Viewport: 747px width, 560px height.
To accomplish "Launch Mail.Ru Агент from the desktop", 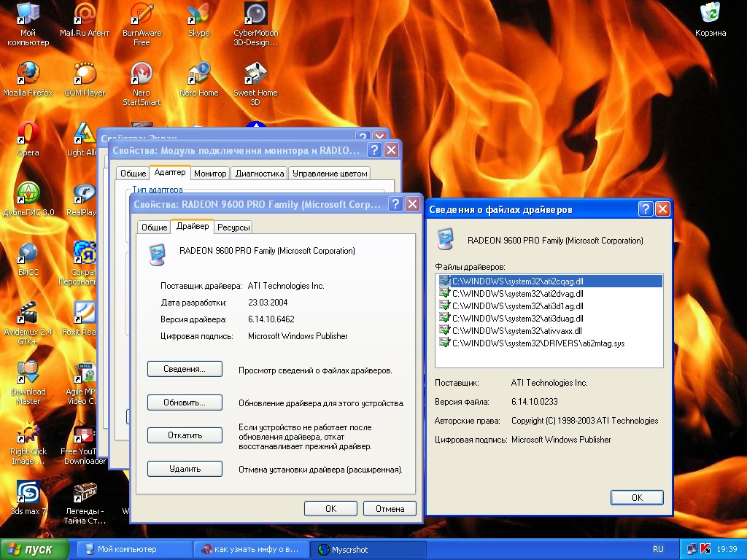I will [x=85, y=20].
